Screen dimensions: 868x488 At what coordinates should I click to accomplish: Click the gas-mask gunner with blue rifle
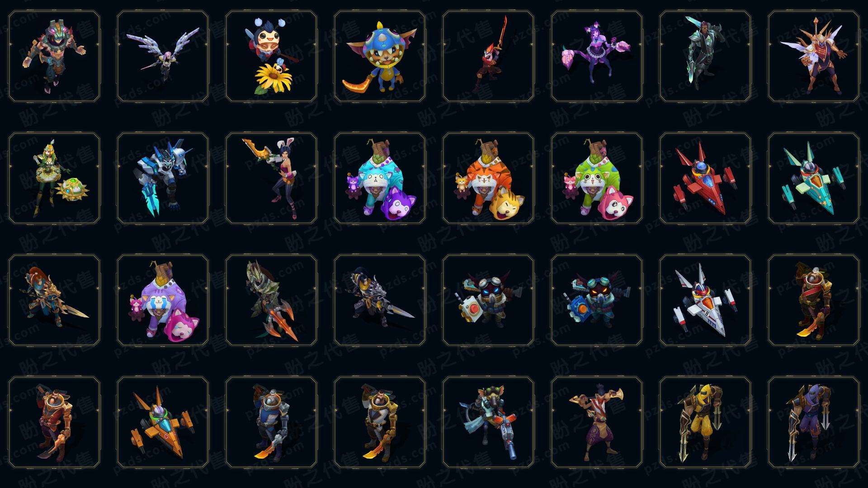point(488,422)
